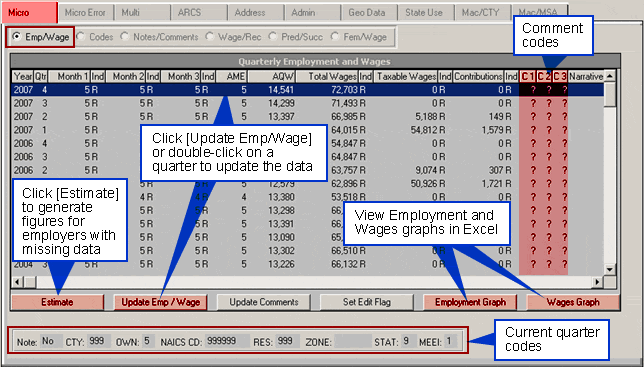Click the NAICS CD field showing 999999
Image resolution: width=644 pixels, height=367 pixels.
point(227,341)
